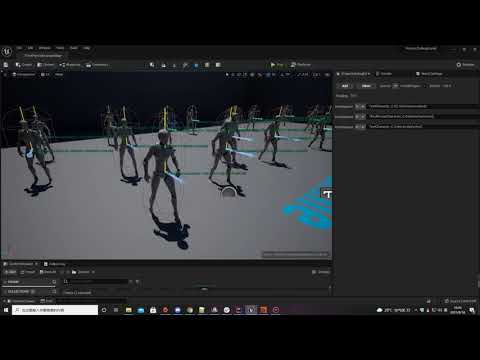Maximize the viewport with the corner restore icon
The image size is (480, 360).
click(327, 75)
